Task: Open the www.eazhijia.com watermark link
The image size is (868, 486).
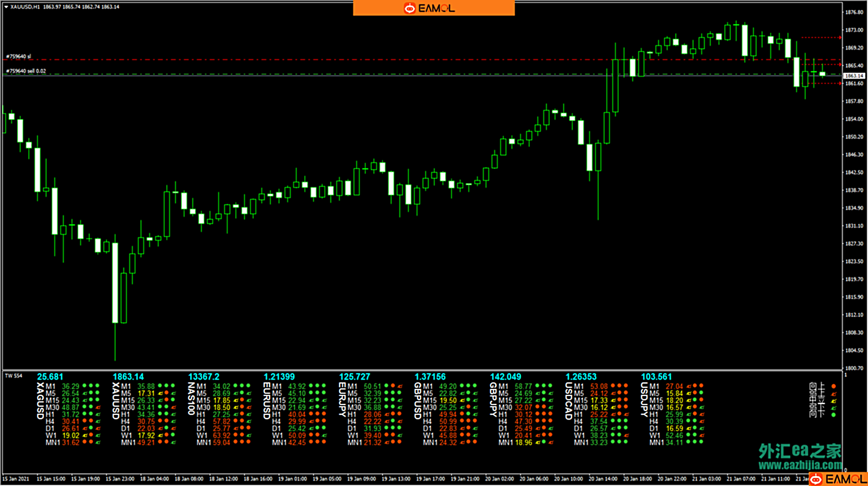Action: [x=800, y=465]
